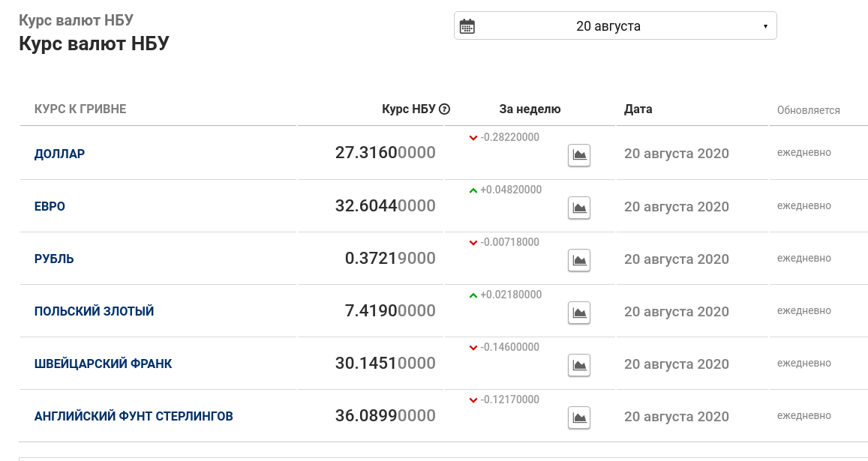
Task: Open the chart icon for Доллар
Action: point(579,155)
